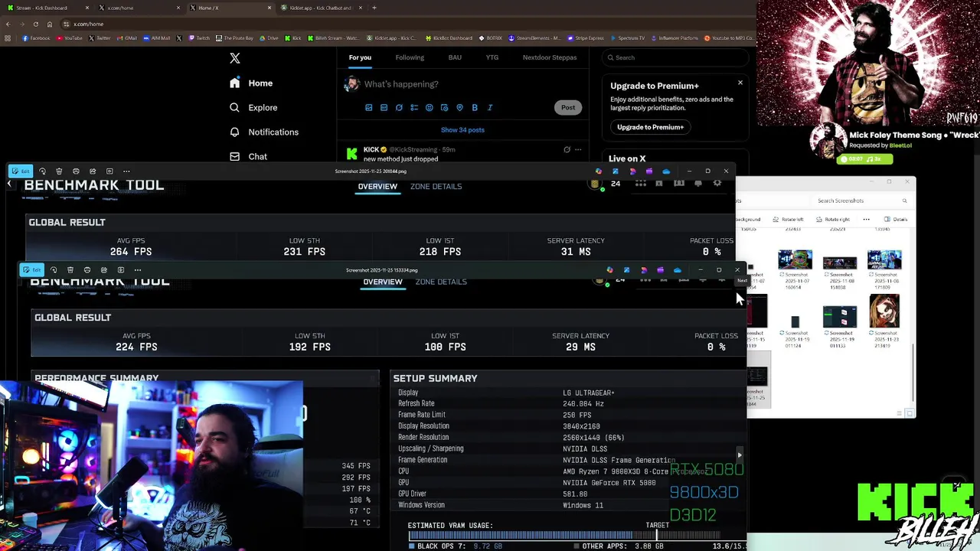
Task: Add media with the composer image icon
Action: [x=368, y=108]
